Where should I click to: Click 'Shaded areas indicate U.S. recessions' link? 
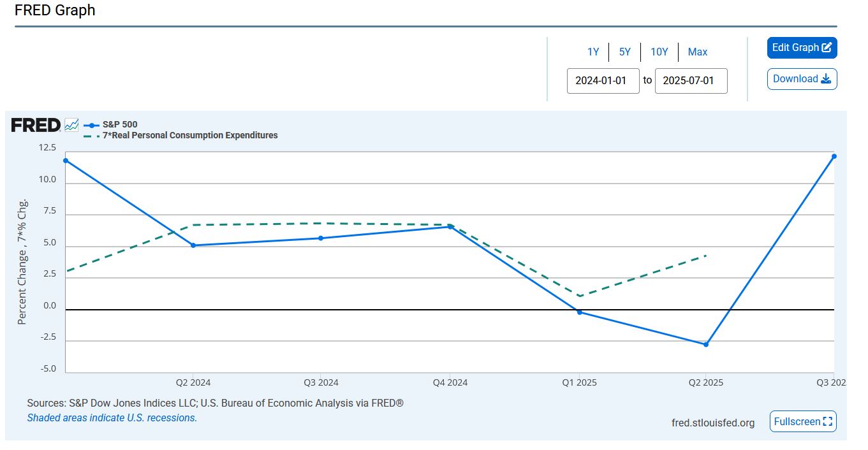pyautogui.click(x=112, y=418)
